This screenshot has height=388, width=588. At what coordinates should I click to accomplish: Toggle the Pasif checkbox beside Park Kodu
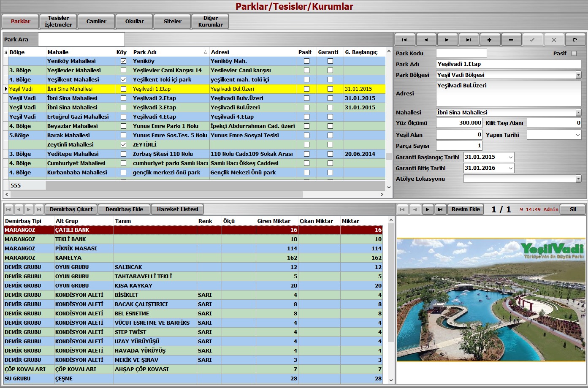coord(574,54)
